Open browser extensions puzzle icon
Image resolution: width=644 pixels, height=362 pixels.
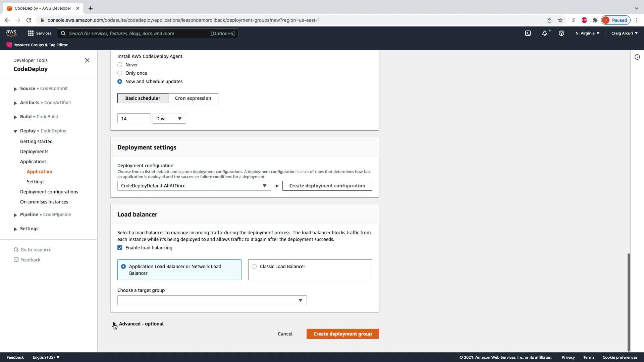point(595,20)
